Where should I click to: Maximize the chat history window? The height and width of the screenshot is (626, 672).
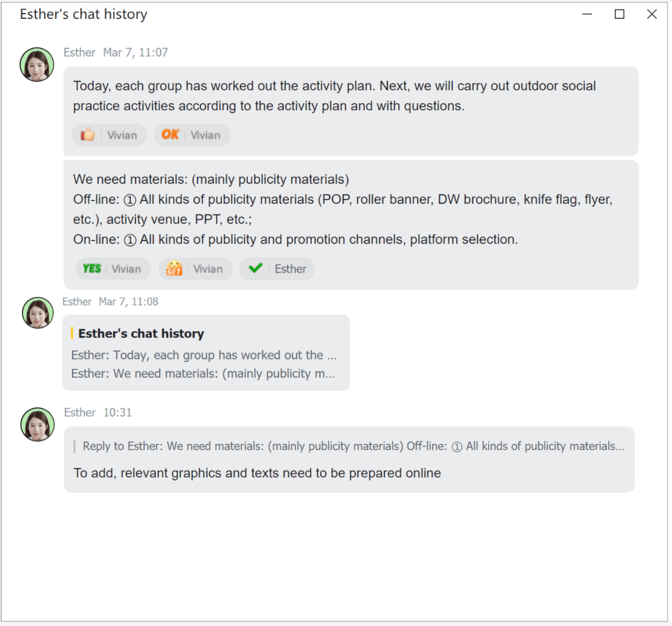click(x=620, y=14)
